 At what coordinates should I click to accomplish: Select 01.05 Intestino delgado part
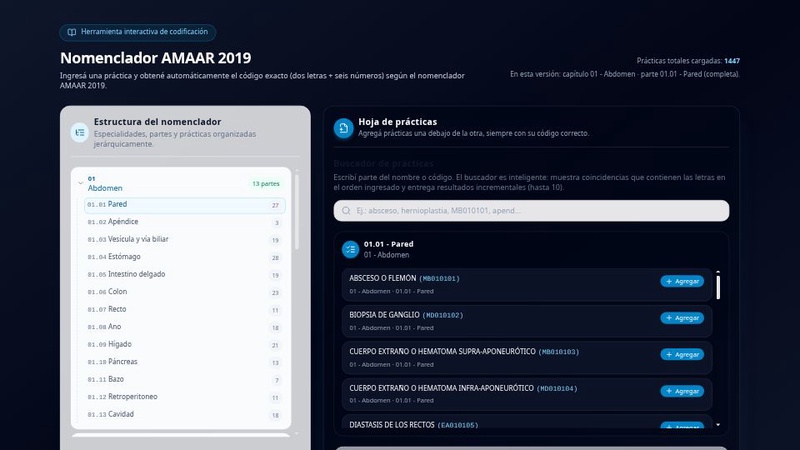tap(185, 274)
